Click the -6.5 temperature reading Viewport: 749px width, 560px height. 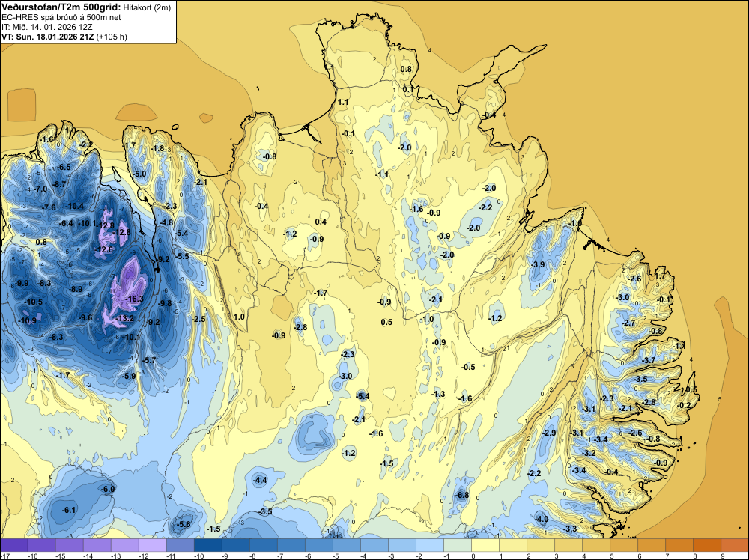pyautogui.click(x=64, y=167)
